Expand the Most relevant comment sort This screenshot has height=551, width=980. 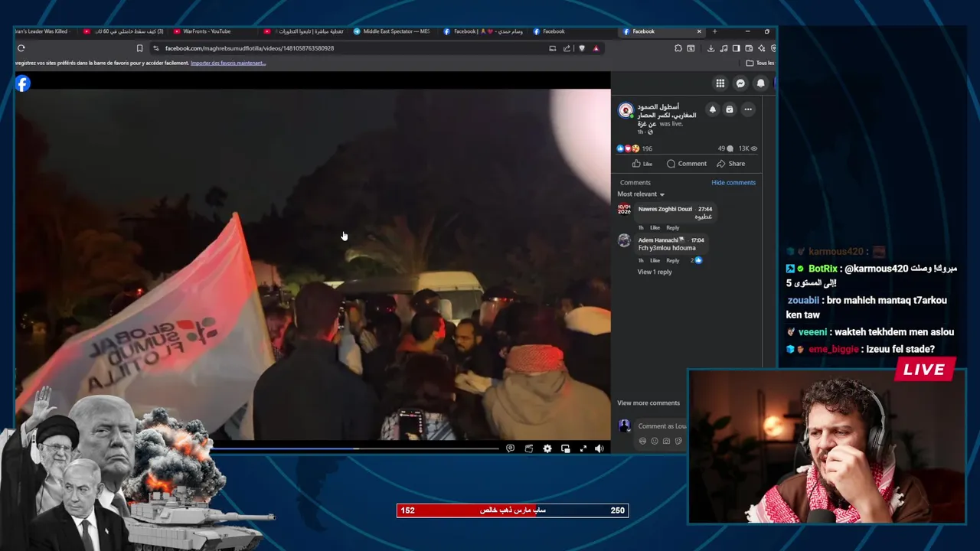641,194
